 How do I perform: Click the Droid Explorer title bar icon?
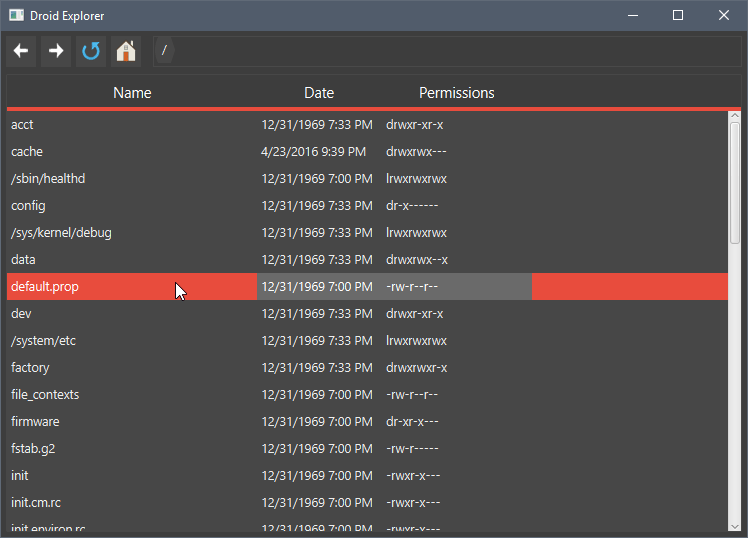(x=16, y=16)
